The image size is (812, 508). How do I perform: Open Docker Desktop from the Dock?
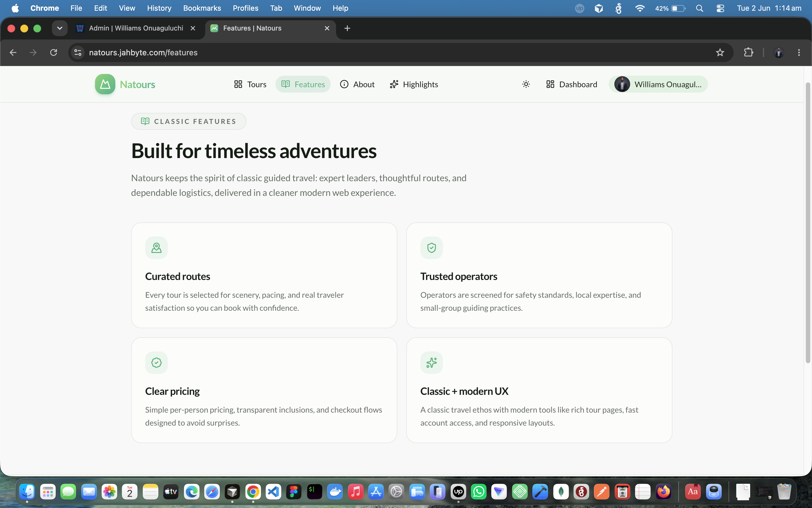pos(335,492)
